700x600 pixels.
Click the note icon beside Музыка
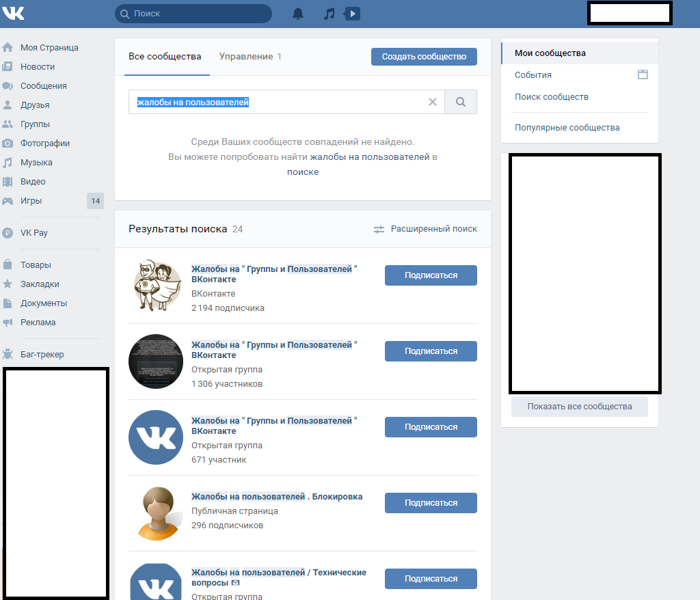(8, 163)
